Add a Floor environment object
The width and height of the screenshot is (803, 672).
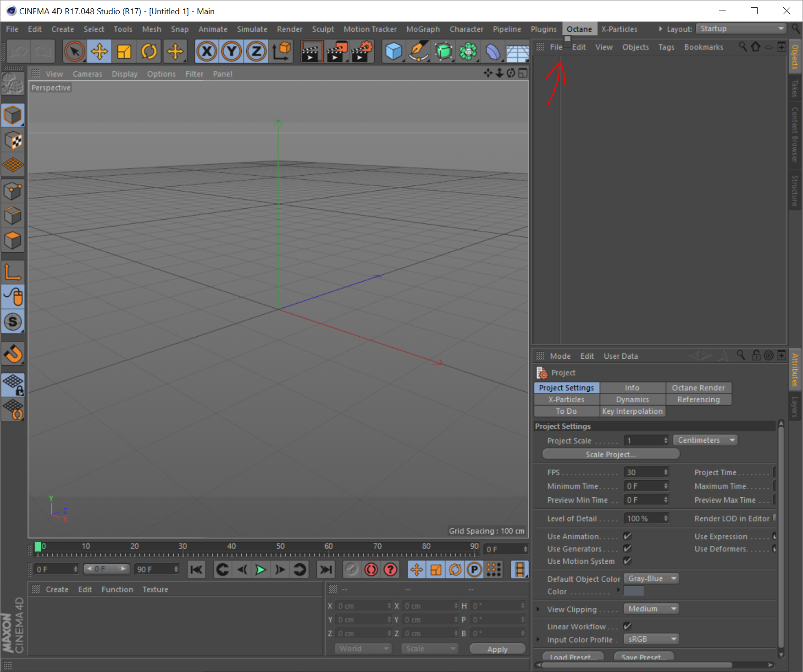518,51
